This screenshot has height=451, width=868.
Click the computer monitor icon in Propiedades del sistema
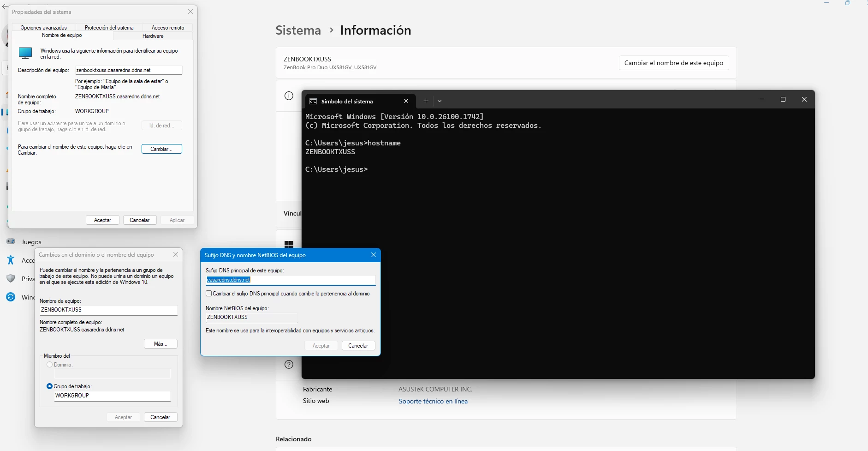pos(25,53)
